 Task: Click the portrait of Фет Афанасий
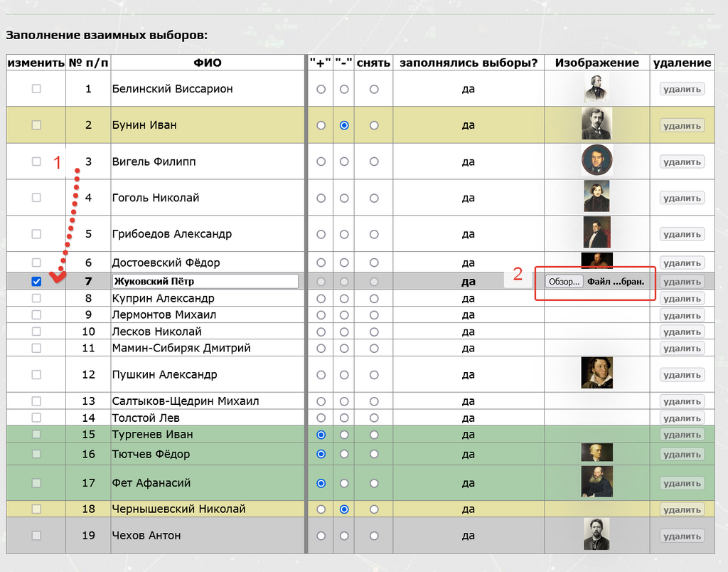597,482
